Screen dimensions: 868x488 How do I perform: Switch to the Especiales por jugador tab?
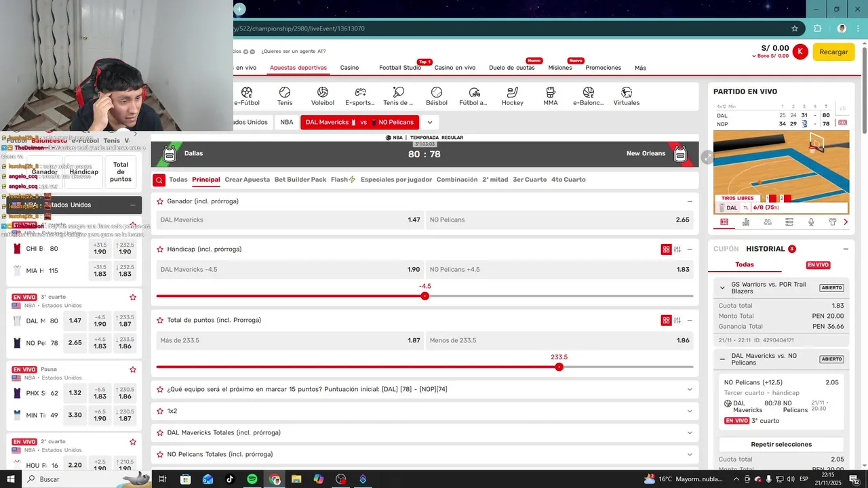(396, 180)
